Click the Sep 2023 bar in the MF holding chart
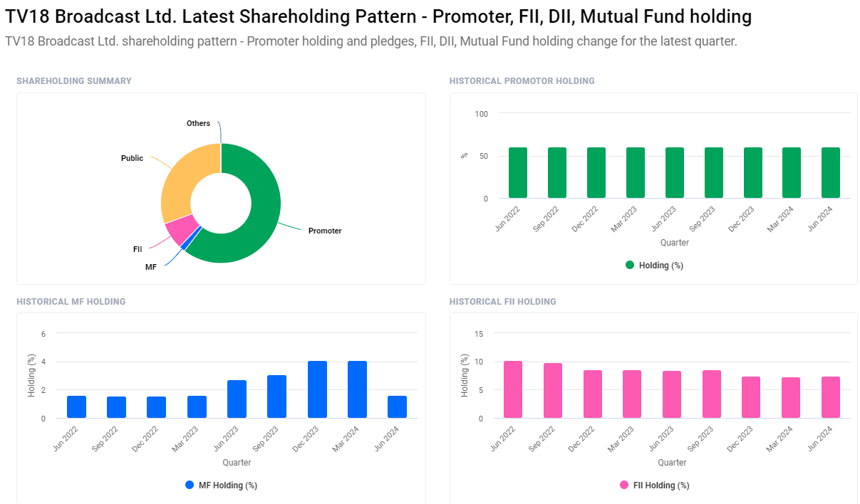The width and height of the screenshot is (860, 504). coord(276,397)
